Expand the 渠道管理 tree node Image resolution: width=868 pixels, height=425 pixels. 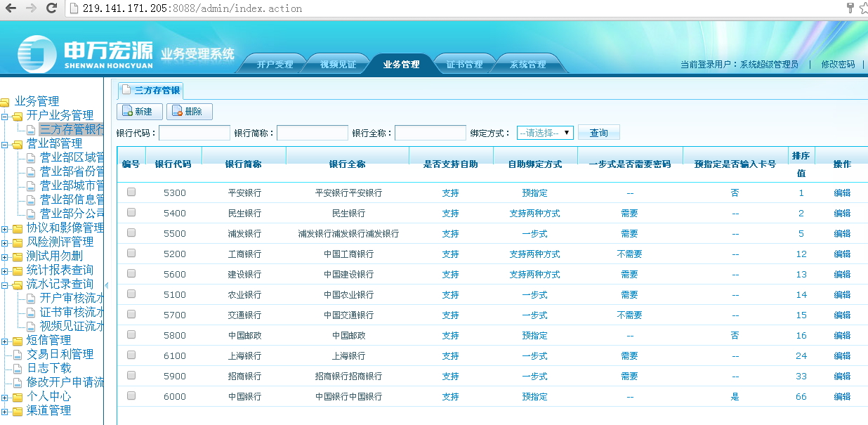5,411
